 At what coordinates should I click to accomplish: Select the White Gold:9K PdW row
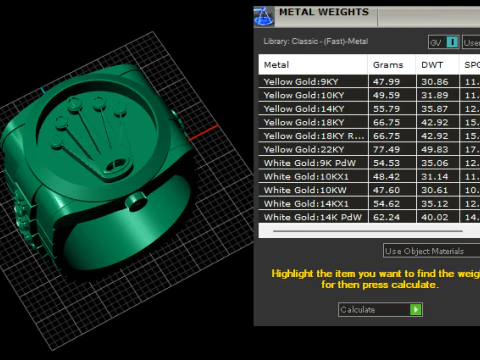click(x=369, y=163)
